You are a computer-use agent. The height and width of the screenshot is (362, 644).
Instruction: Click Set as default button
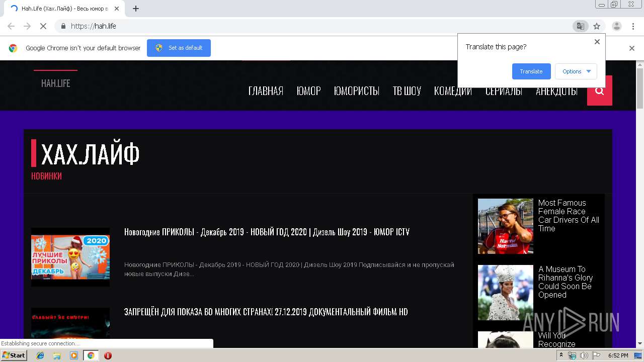point(179,48)
